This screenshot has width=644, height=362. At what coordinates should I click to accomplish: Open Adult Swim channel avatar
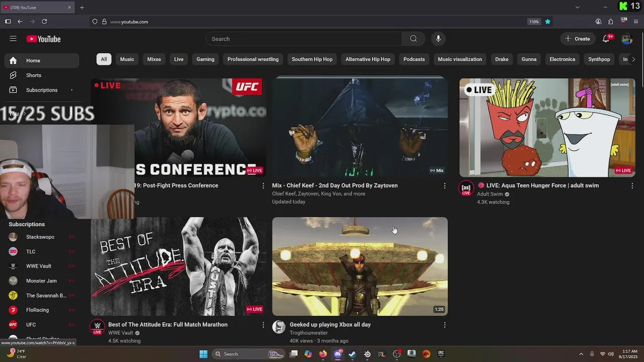(466, 188)
